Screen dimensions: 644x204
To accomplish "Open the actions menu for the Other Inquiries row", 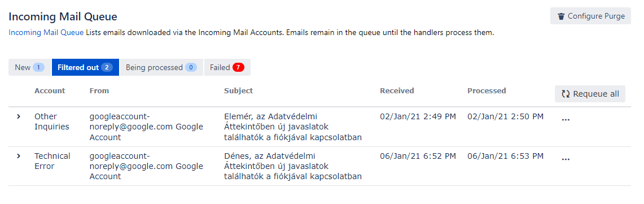I will pos(566,120).
